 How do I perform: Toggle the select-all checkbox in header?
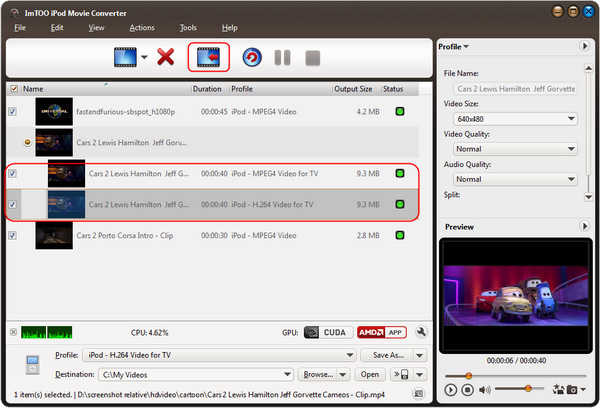pos(14,89)
